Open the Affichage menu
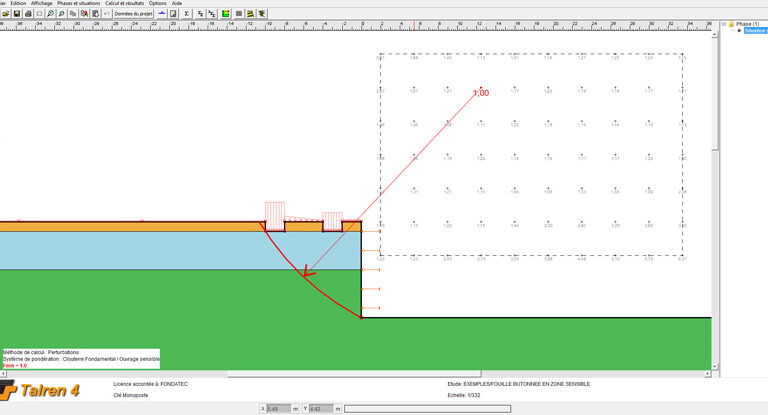Screen dimensions: 768x415 [41, 3]
